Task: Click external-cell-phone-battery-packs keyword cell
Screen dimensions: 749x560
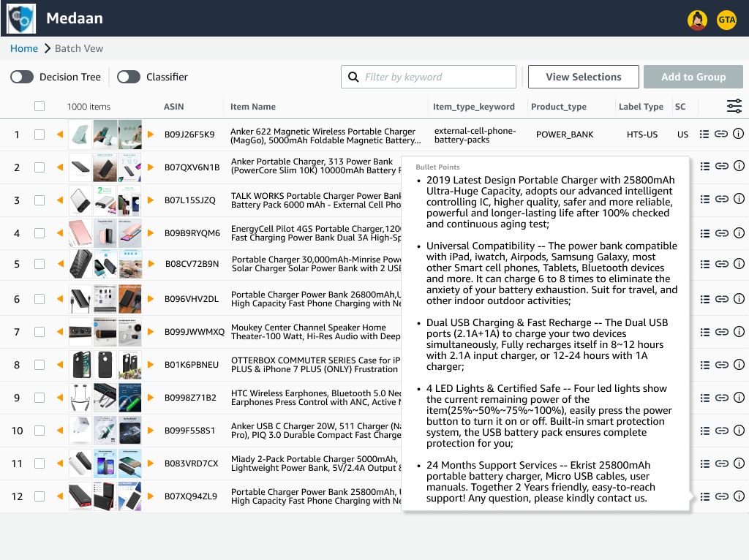Action: click(x=475, y=135)
